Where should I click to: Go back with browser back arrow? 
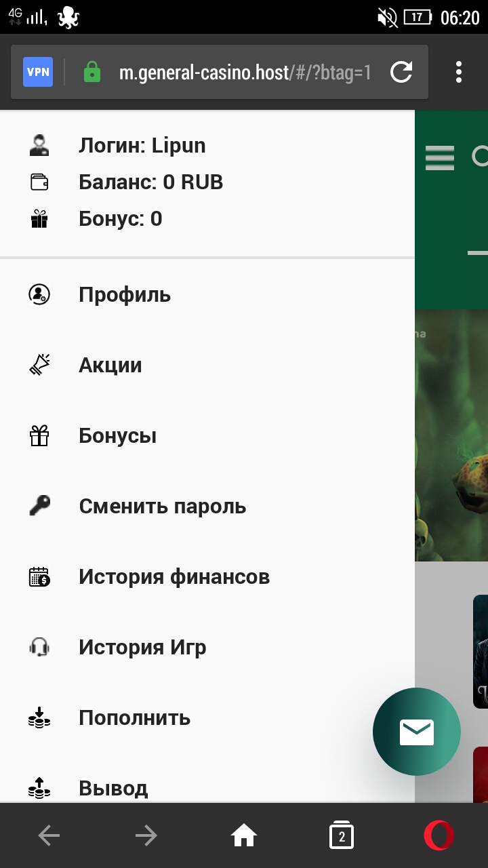point(49,836)
